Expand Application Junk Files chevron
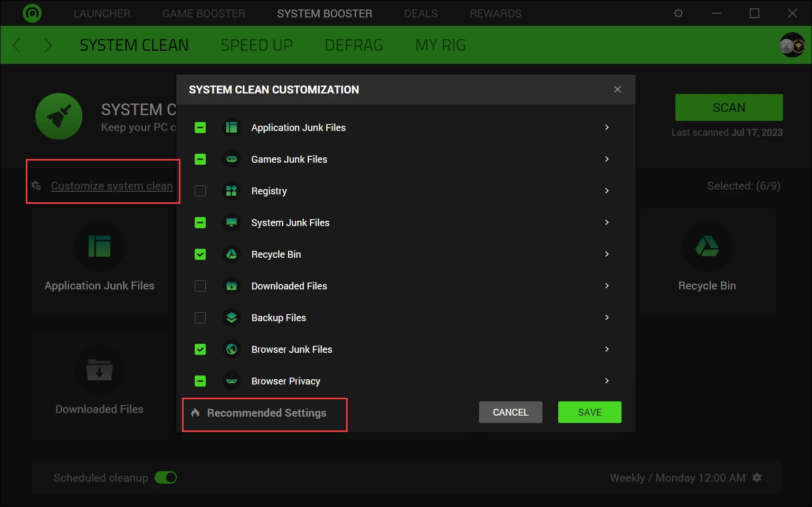This screenshot has width=812, height=507. (607, 127)
